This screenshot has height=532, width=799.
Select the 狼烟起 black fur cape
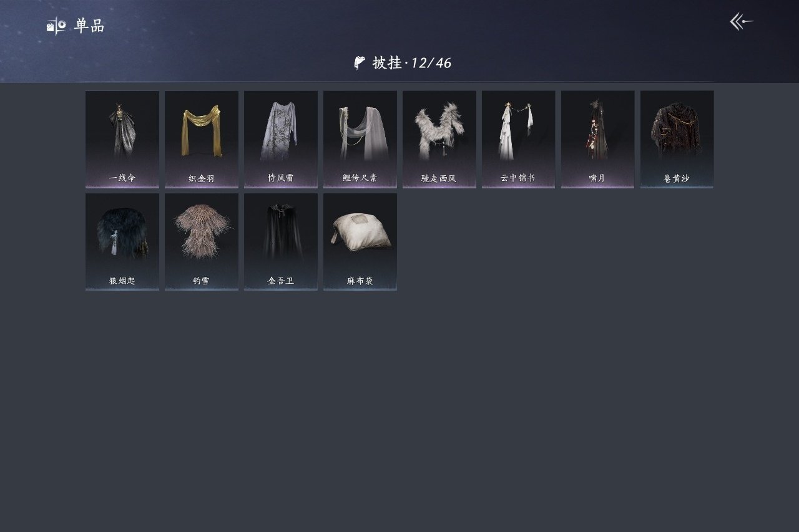pyautogui.click(x=122, y=241)
